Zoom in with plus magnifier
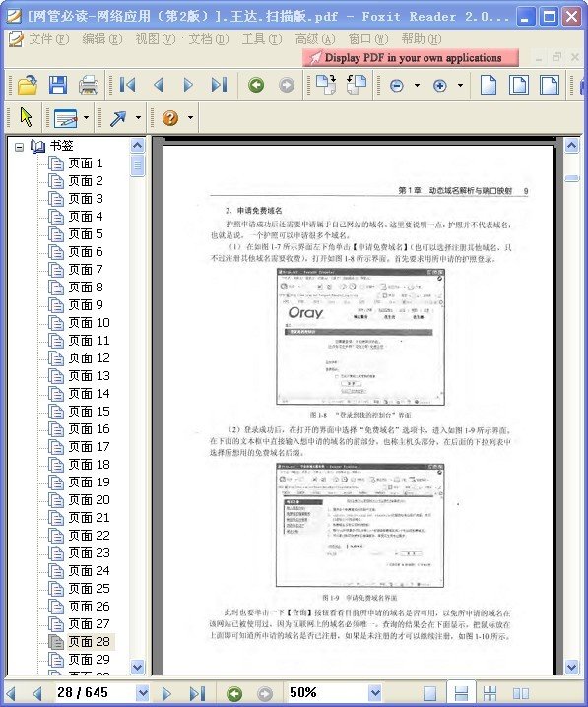 pos(439,86)
